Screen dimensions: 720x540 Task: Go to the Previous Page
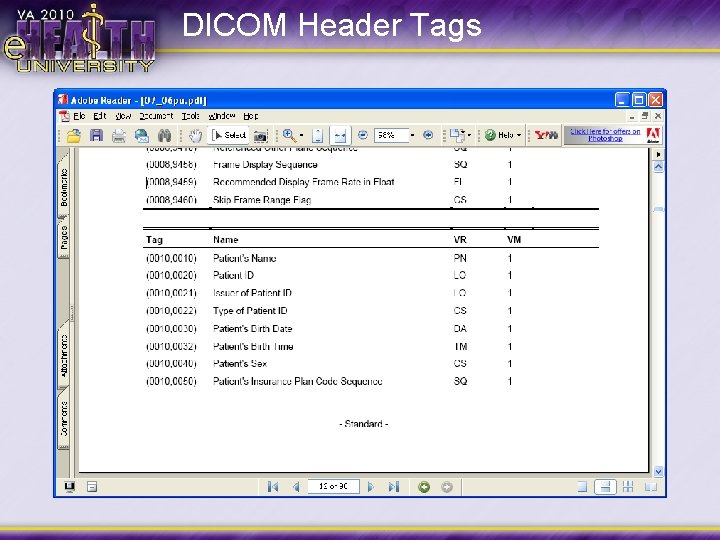coord(296,487)
